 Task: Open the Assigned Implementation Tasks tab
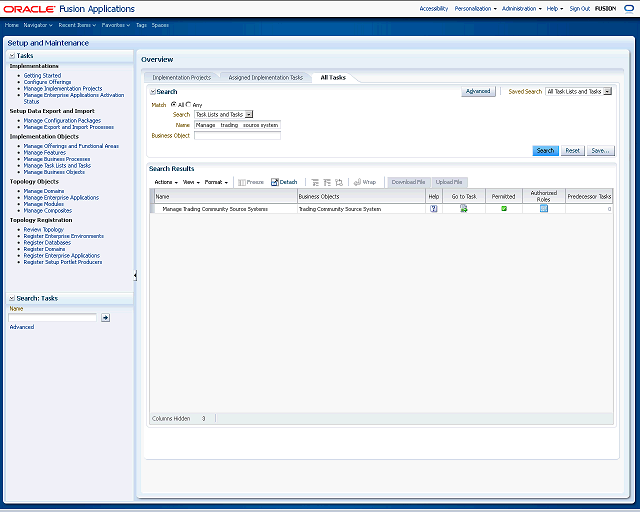pos(265,77)
